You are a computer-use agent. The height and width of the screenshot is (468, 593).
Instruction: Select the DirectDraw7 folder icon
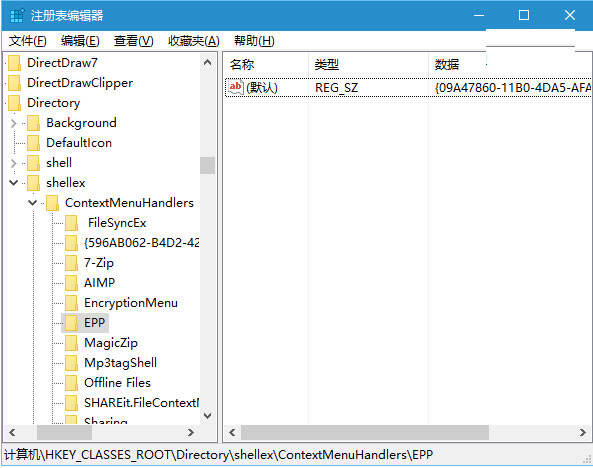coord(14,63)
